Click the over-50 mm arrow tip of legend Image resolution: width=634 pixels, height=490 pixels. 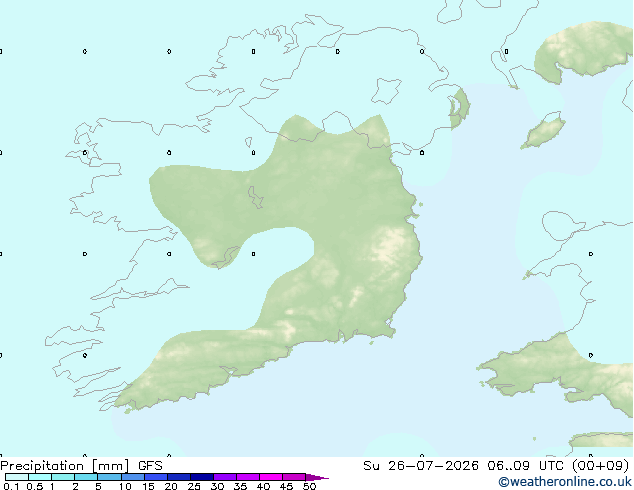click(317, 477)
